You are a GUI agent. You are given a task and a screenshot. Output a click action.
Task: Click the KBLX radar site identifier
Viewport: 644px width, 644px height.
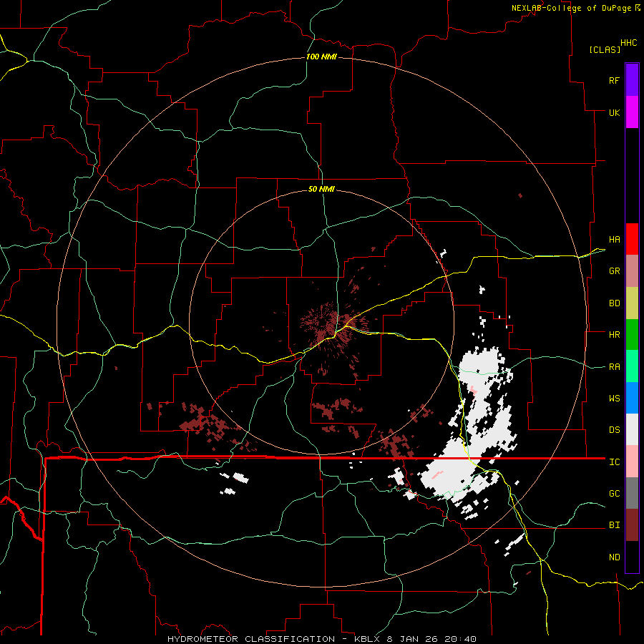coord(368,639)
